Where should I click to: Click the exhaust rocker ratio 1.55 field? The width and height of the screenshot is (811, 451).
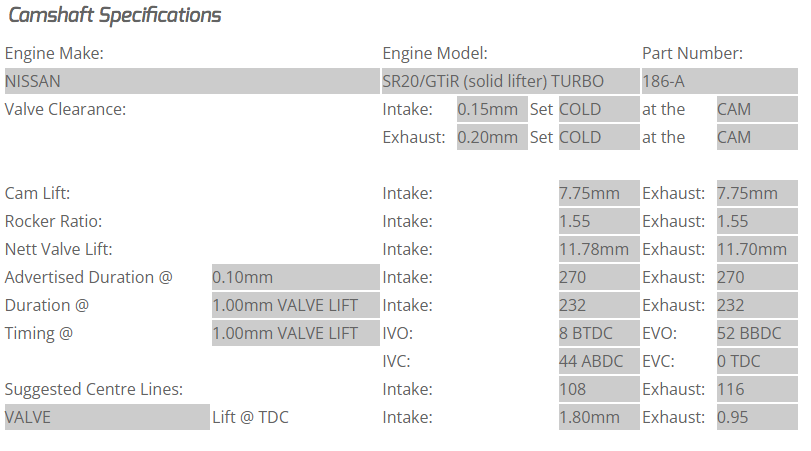point(749,221)
